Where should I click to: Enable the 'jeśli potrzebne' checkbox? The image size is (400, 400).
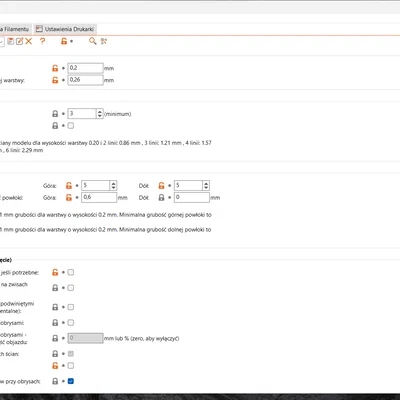coord(71,272)
